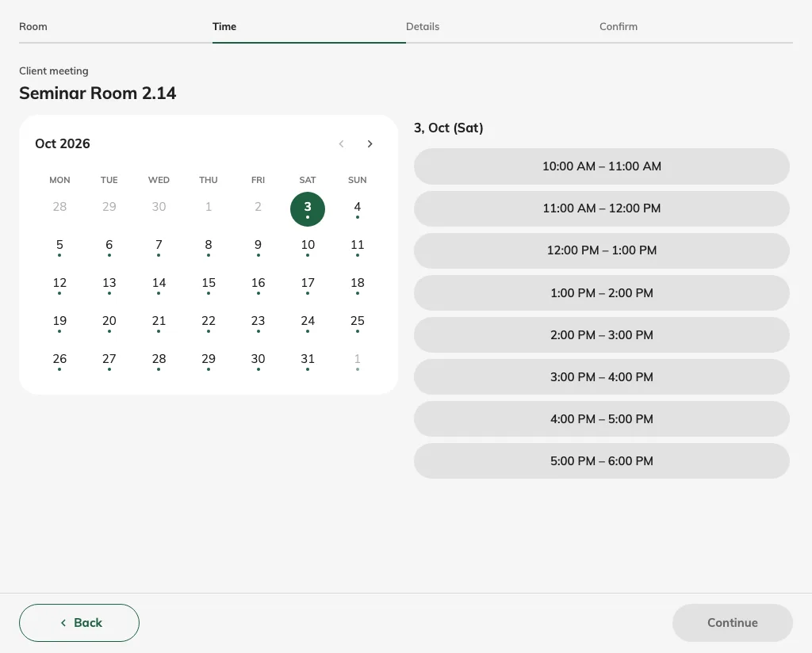812x653 pixels.
Task: Choose the 1:00 PM – 2:00 PM slot
Action: point(602,293)
